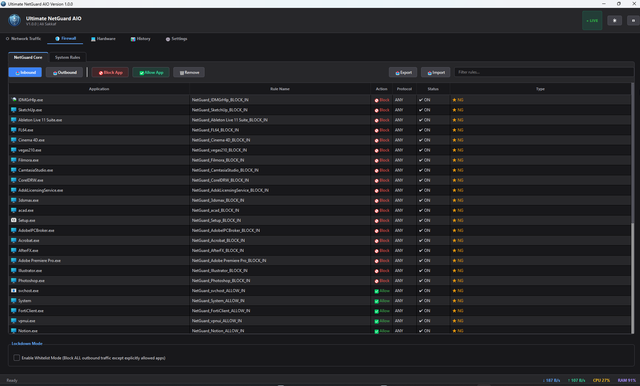Click the Filter rules input field
Screen dimensions: 640x386
(544, 72)
